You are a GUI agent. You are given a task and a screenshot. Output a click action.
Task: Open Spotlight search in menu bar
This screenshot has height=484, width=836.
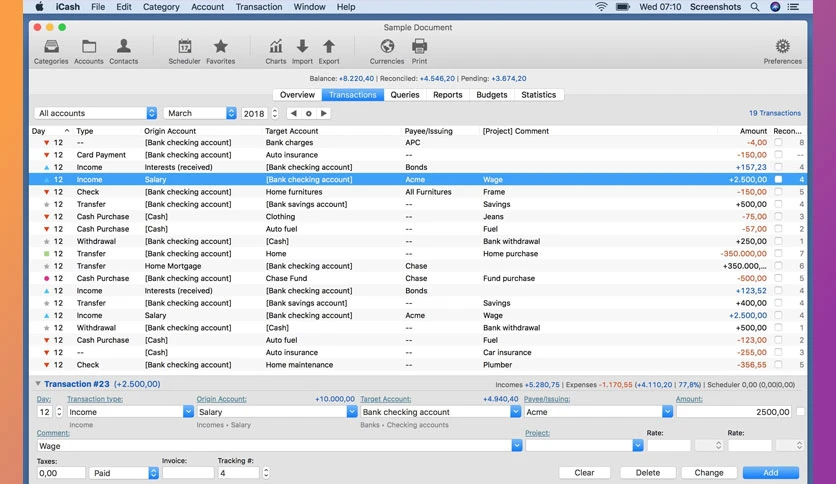click(755, 7)
